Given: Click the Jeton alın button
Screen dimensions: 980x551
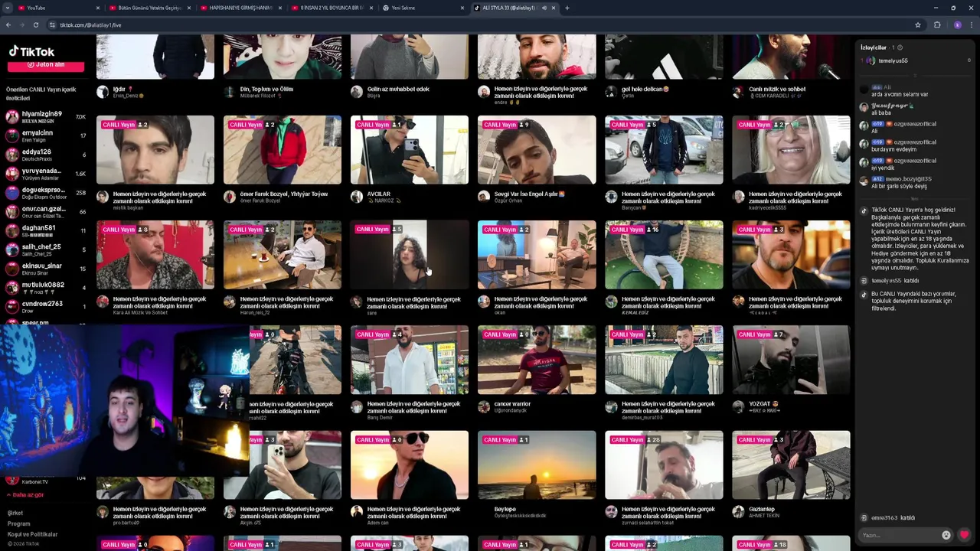Looking at the screenshot, I should (x=46, y=65).
